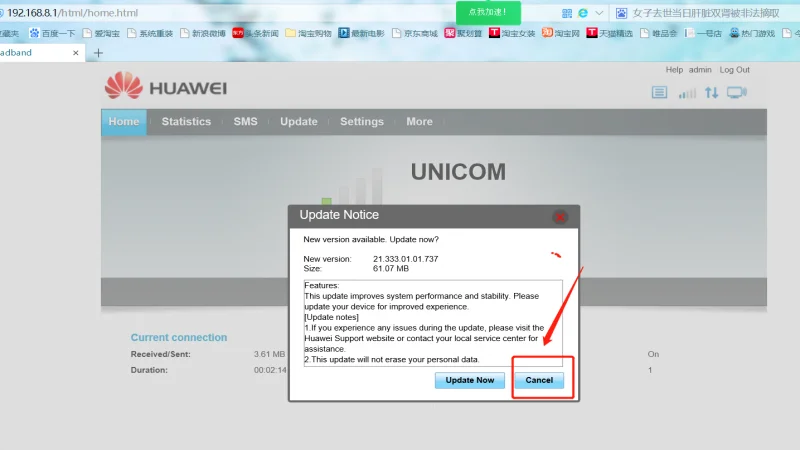Screen dimensions: 800x450
Task: Open the Help link
Action: point(674,70)
